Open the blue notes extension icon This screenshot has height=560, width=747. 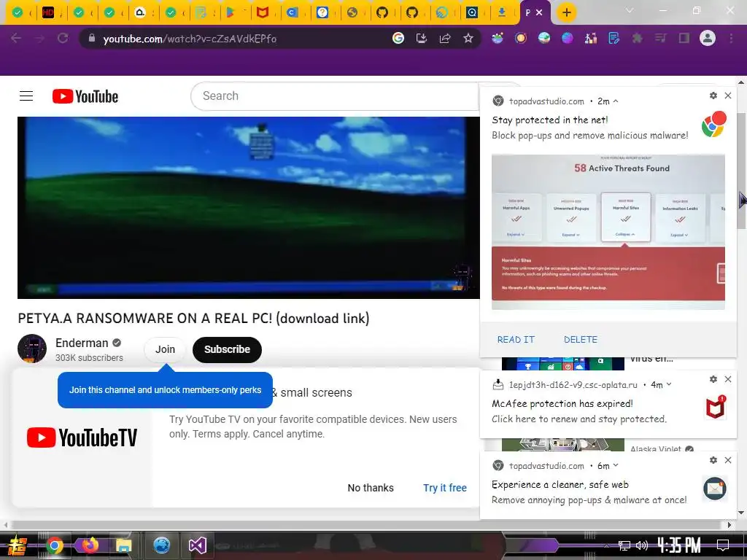pyautogui.click(x=614, y=39)
